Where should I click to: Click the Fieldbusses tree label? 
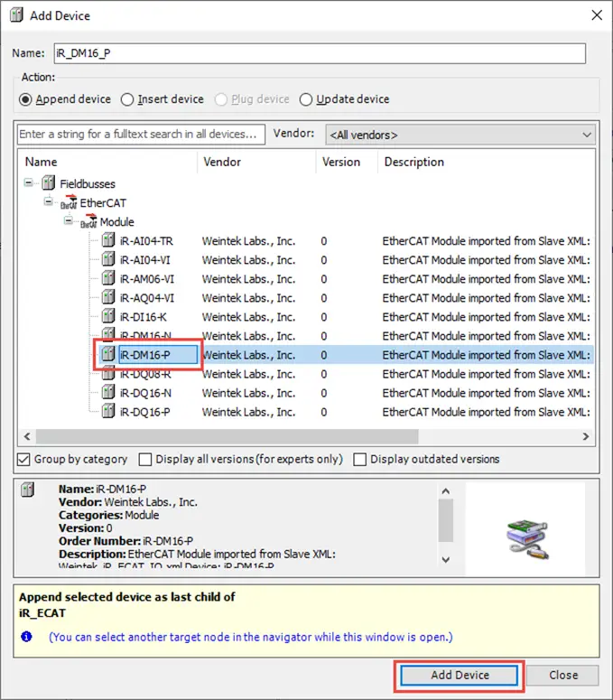coord(88,184)
